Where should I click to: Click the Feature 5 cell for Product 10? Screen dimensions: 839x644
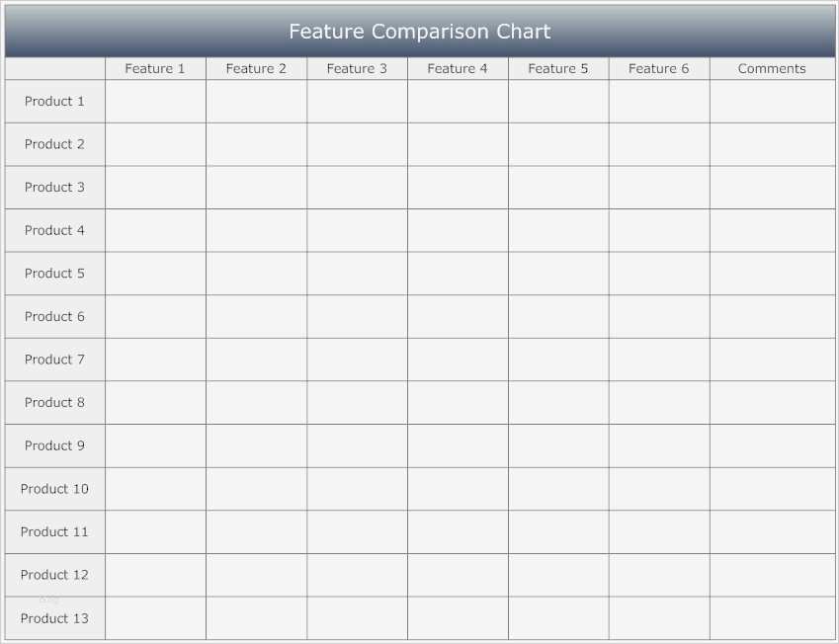(x=558, y=489)
